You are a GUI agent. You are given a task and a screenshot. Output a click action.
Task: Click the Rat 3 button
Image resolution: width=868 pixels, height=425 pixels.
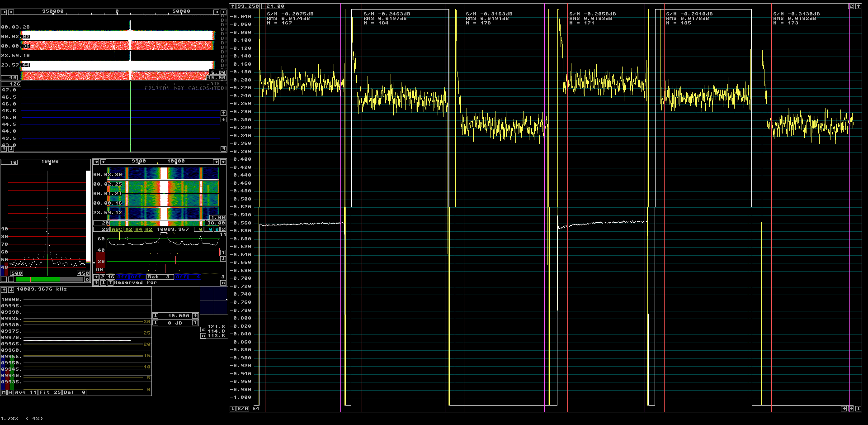160,277
